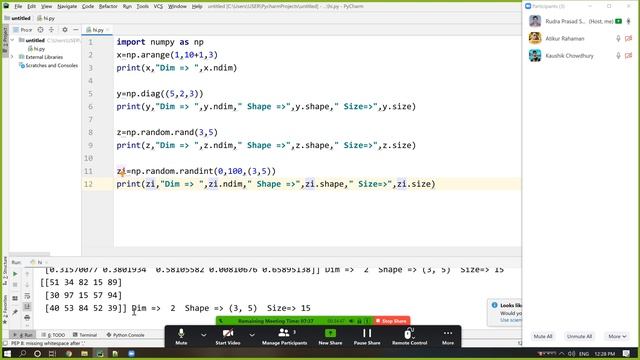Viewport: 640px width, 360px height.
Task: Collapse all in Project panel toolbar
Action: point(51,30)
